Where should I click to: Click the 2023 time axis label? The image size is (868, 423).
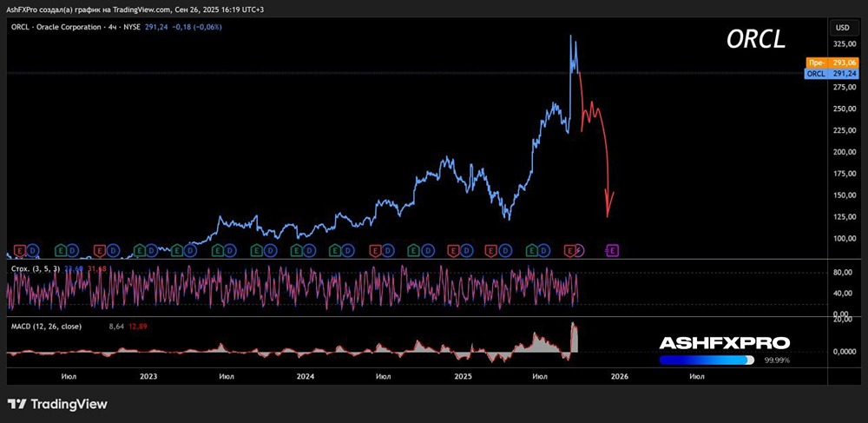pos(148,376)
